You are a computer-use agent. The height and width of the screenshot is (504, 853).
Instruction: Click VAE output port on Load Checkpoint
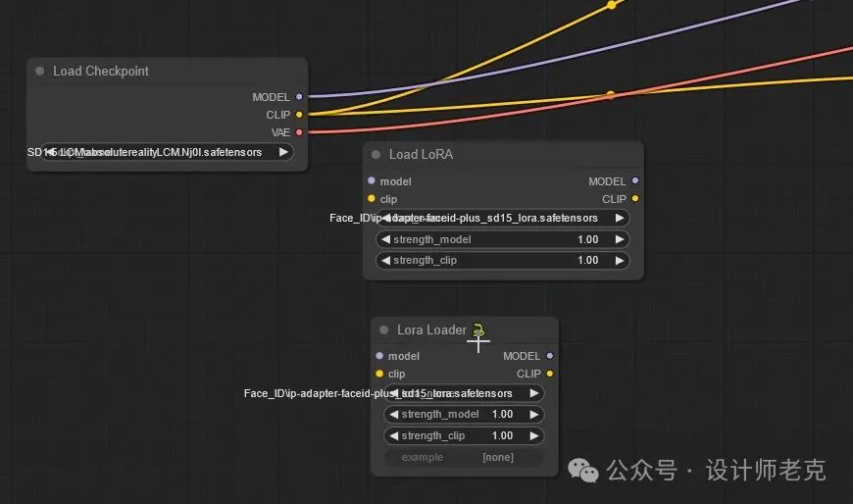coord(299,132)
